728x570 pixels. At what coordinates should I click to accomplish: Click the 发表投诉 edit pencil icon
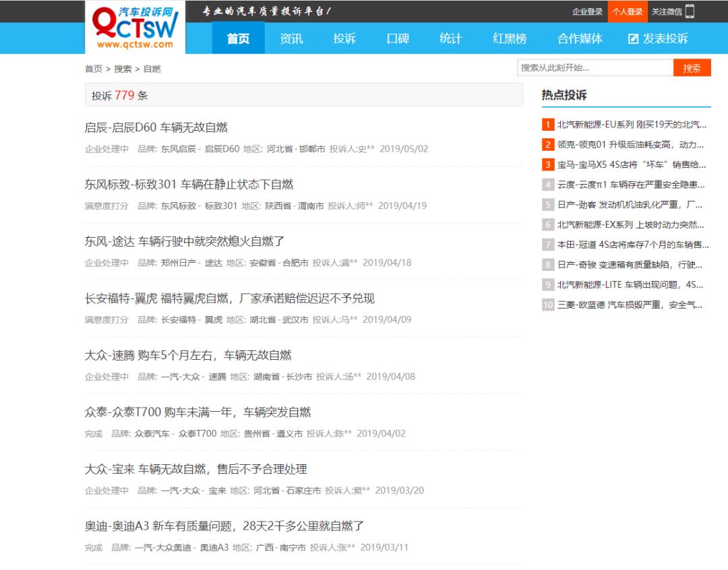pos(633,39)
